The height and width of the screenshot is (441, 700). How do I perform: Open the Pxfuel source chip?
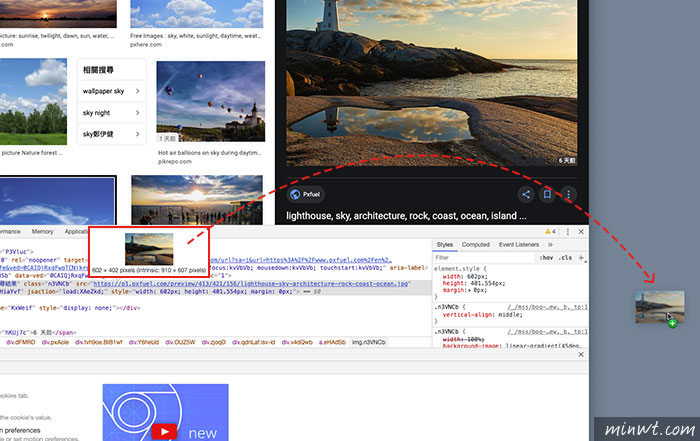(x=306, y=194)
